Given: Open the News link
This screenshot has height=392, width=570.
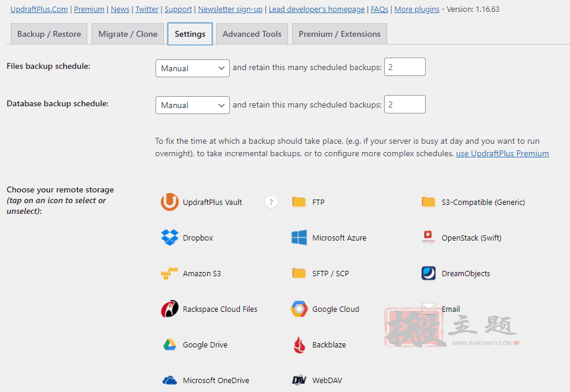Looking at the screenshot, I should point(120,10).
